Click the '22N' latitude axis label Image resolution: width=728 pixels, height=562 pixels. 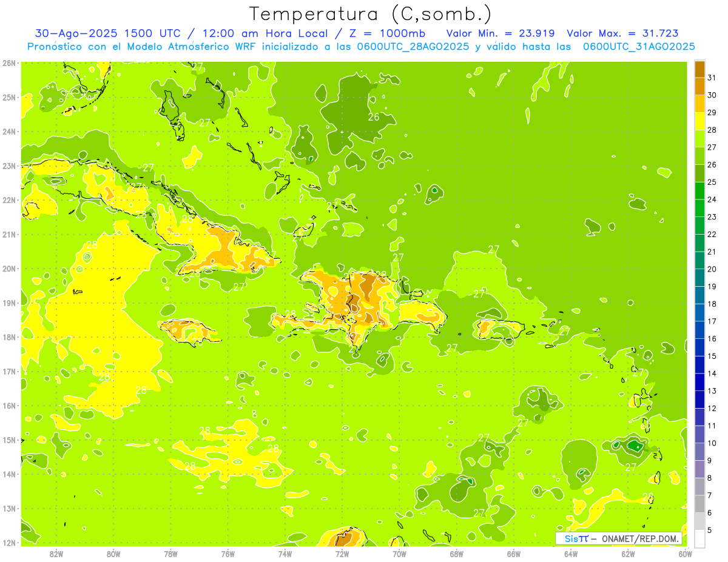click(9, 200)
